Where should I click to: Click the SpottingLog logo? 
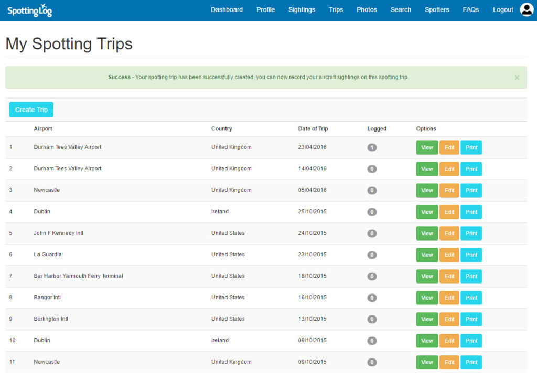(30, 10)
